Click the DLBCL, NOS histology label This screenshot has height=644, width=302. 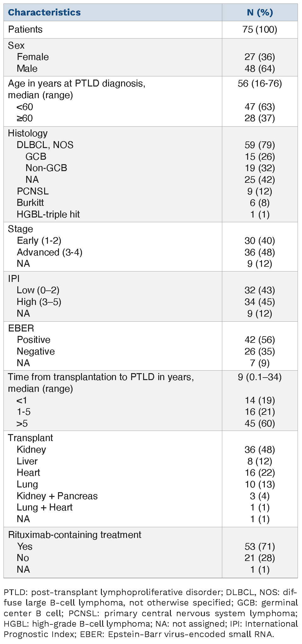pyautogui.click(x=45, y=145)
